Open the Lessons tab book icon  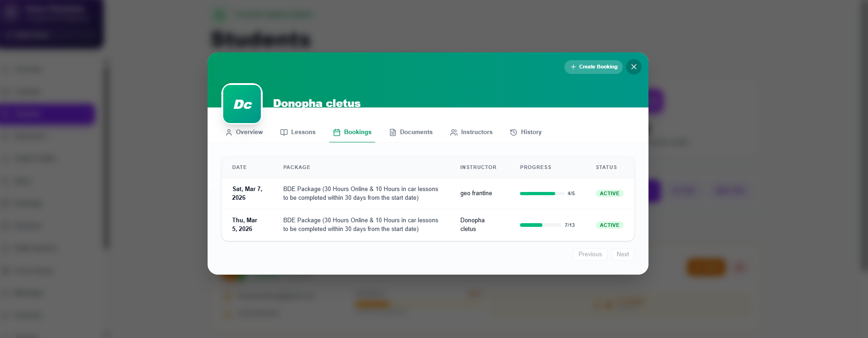click(284, 132)
